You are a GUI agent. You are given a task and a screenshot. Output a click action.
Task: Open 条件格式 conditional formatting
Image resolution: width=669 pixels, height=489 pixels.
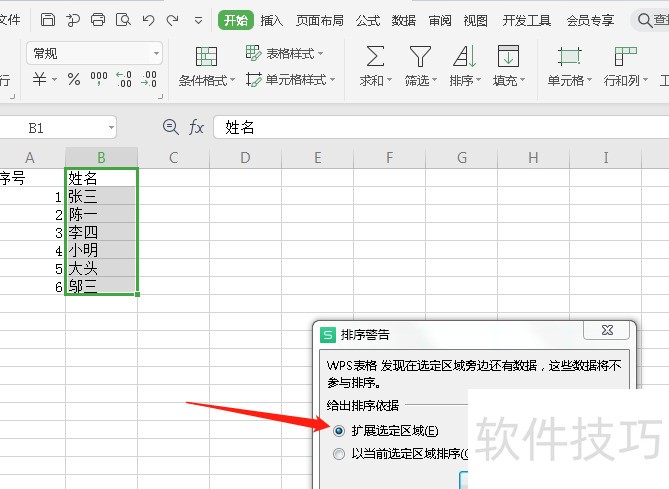(x=207, y=66)
